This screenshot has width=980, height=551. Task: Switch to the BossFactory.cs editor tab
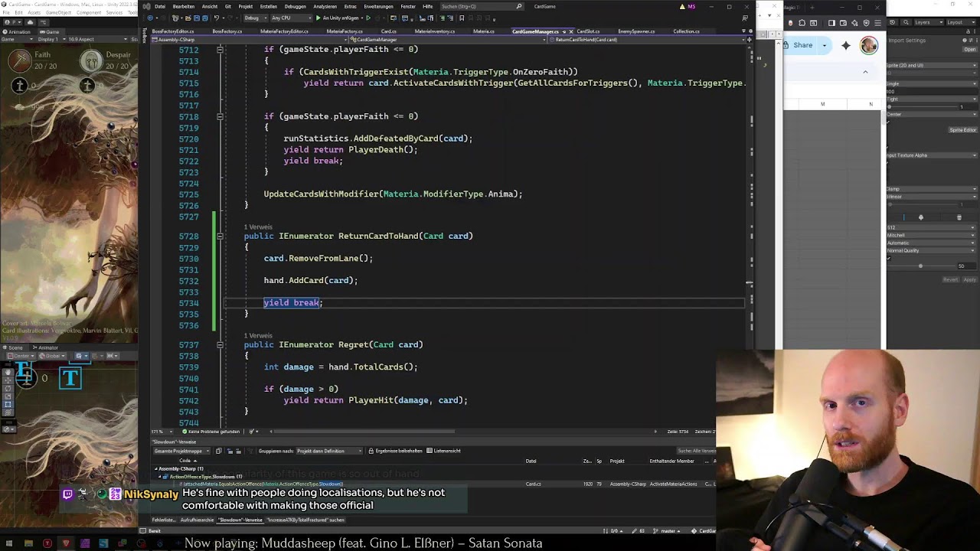tap(227, 31)
